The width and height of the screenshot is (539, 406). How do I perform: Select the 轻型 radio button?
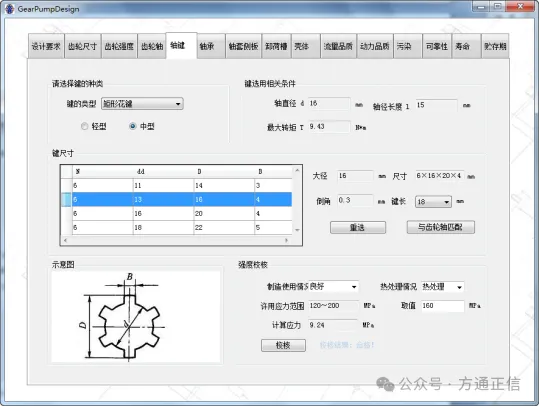click(x=85, y=126)
